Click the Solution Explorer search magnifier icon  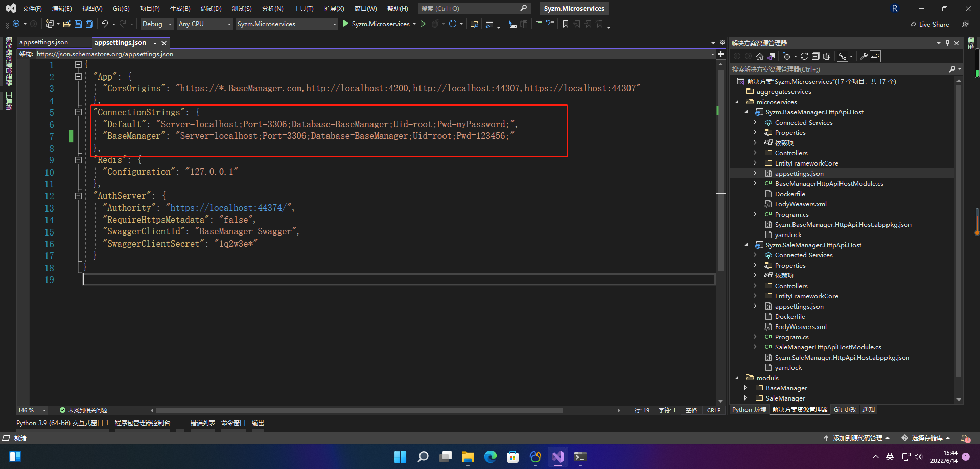point(952,69)
